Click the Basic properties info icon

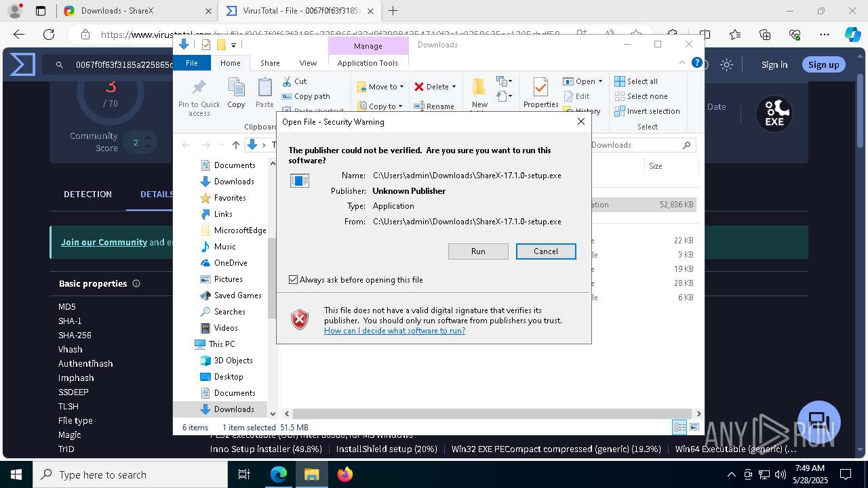(136, 283)
